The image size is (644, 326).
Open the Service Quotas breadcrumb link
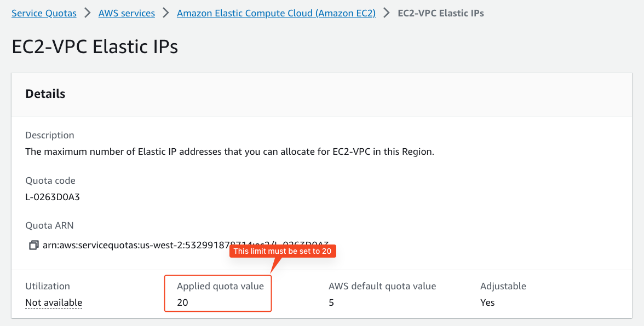click(x=44, y=13)
